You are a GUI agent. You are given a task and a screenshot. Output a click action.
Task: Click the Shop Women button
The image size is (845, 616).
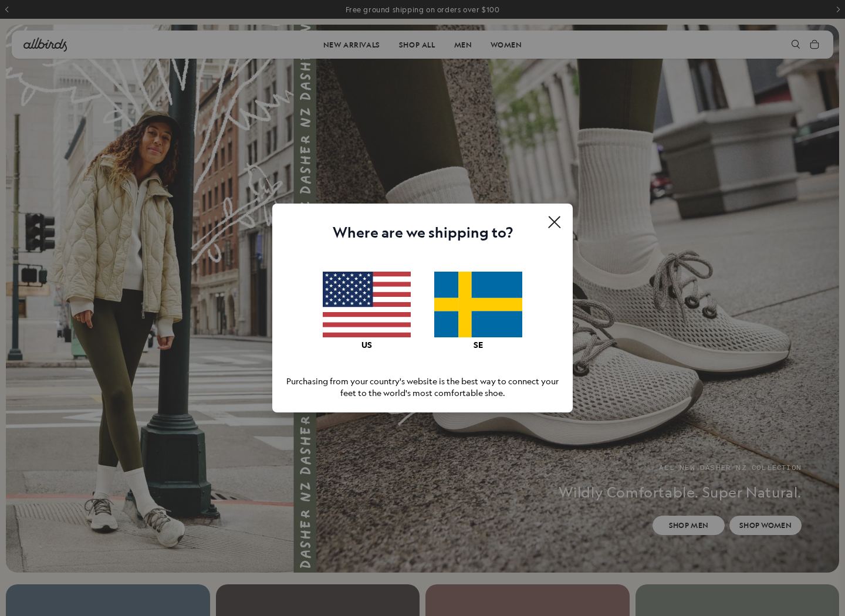(x=765, y=525)
